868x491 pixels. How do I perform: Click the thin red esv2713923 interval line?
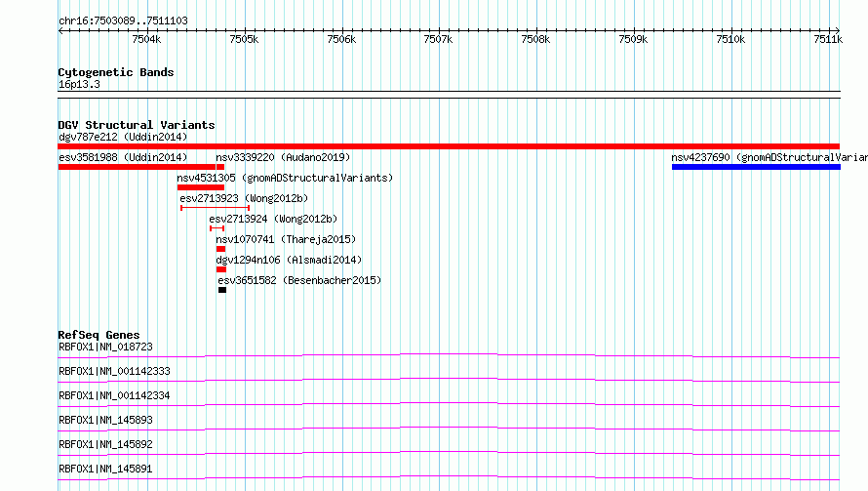point(215,208)
